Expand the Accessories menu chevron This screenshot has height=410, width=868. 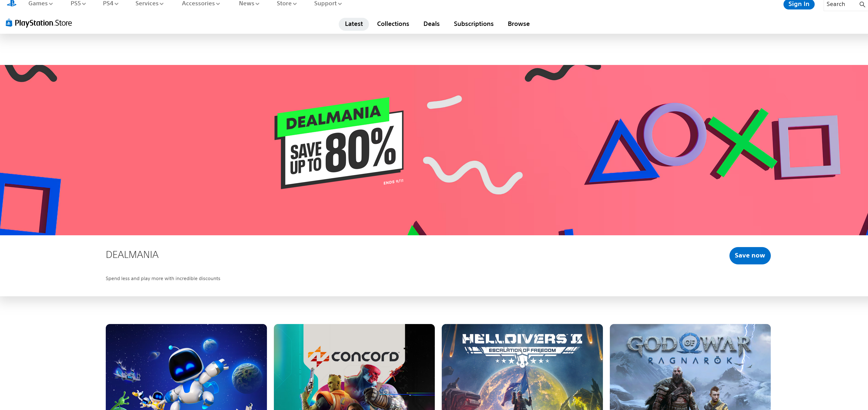218,4
